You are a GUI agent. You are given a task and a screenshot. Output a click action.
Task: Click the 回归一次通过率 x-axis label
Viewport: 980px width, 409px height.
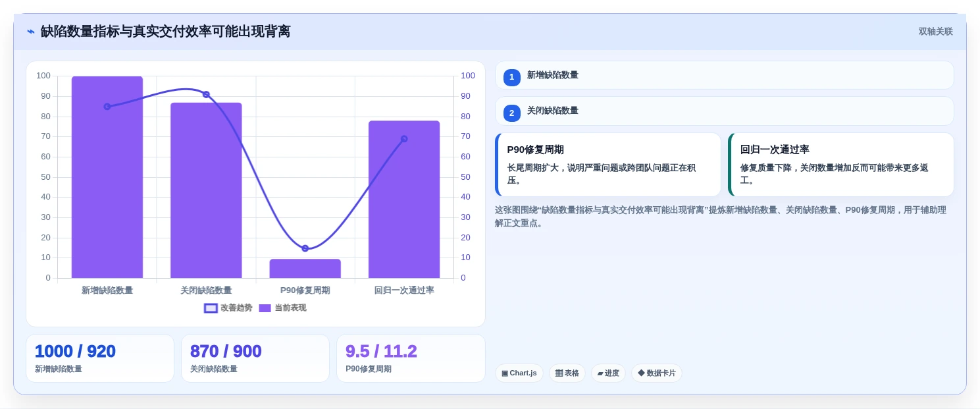pyautogui.click(x=404, y=290)
